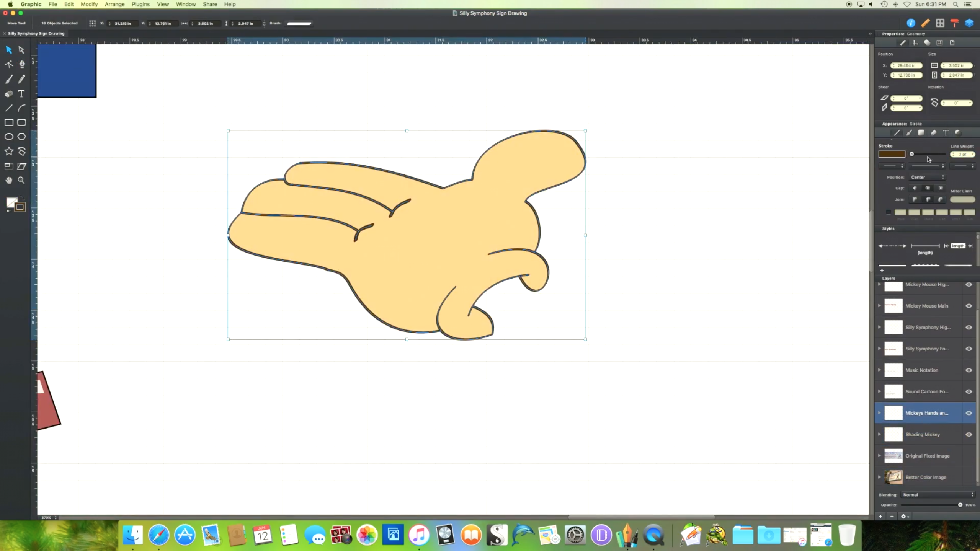Viewport: 980px width, 551px height.
Task: Hide the Mickeys Hands layer
Action: 969,413
